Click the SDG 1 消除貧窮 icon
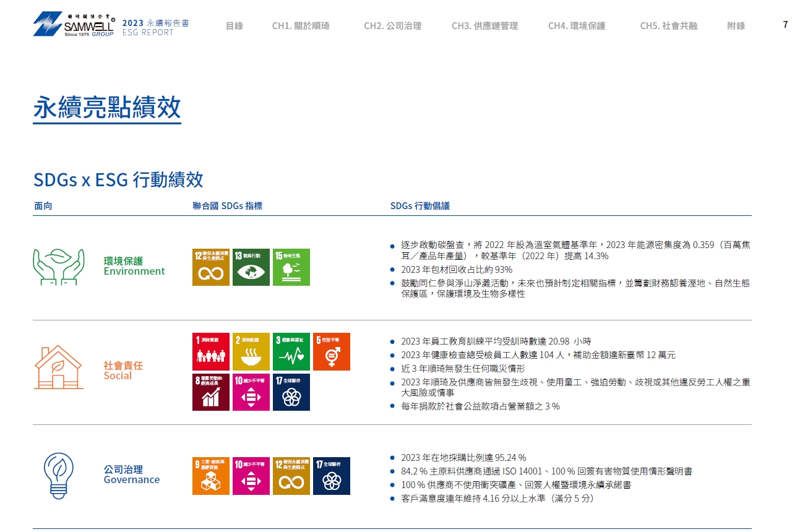This screenshot has height=532, width=792. pyautogui.click(x=211, y=352)
